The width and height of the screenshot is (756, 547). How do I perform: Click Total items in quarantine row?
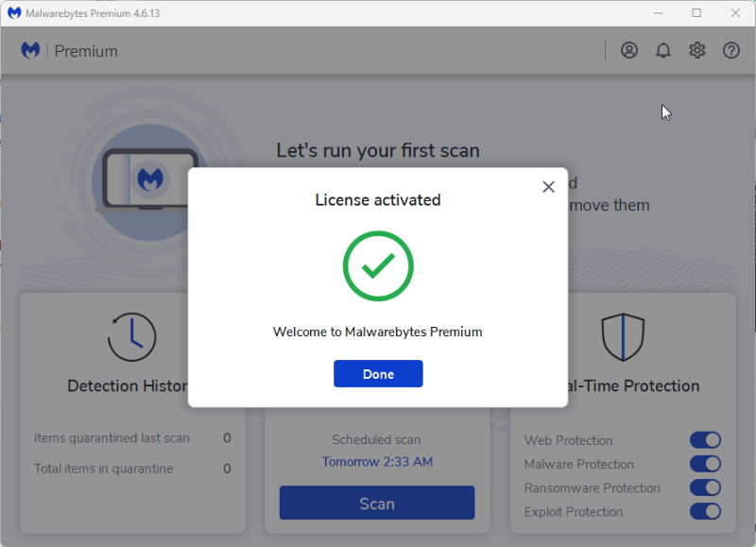(x=132, y=469)
